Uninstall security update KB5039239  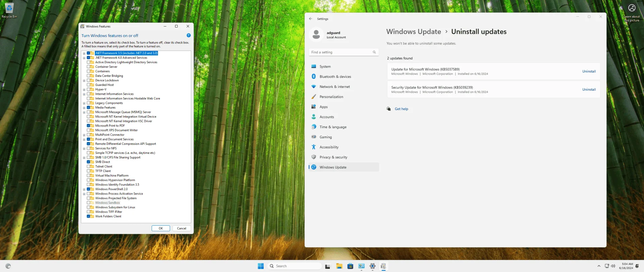(589, 89)
